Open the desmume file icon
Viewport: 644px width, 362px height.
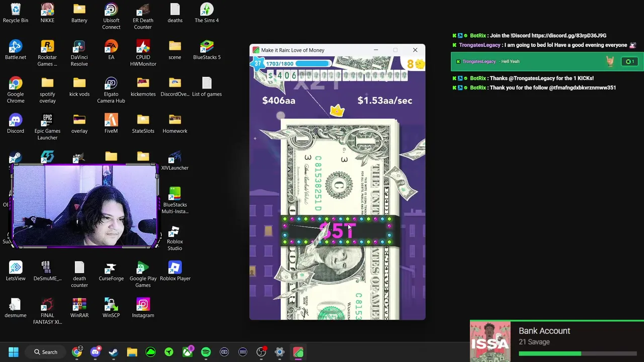pos(16,308)
